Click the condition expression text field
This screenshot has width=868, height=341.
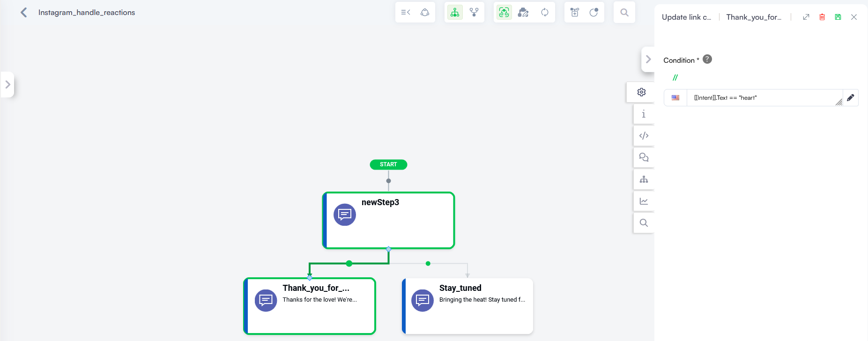click(764, 98)
